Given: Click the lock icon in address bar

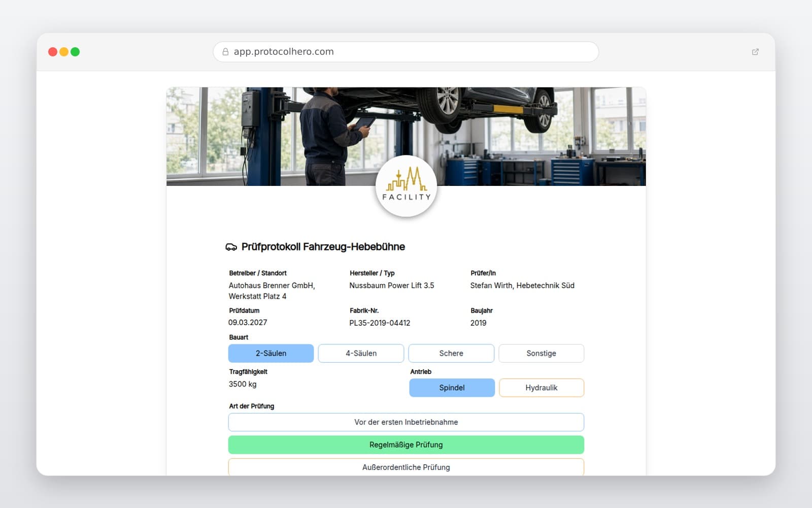Looking at the screenshot, I should pos(225,52).
